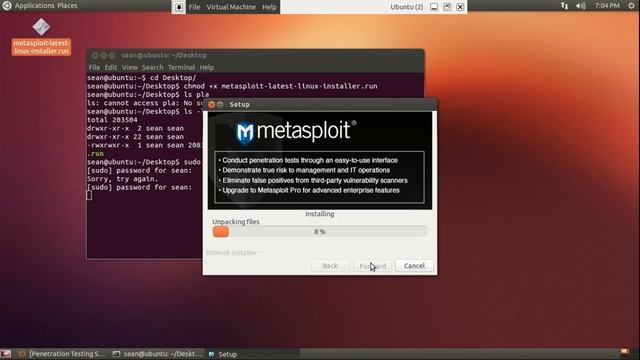Image resolution: width=640 pixels, height=360 pixels.
Task: Click the show desktop icon in bottom panel
Action: click(x=5, y=354)
